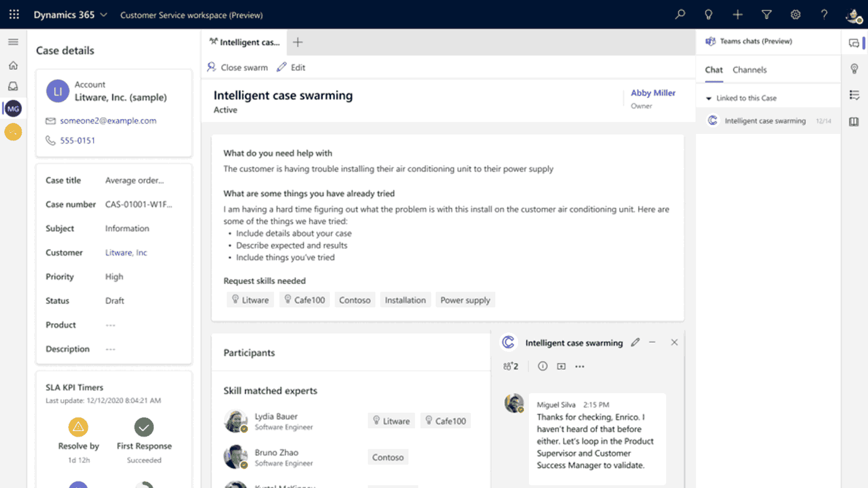The height and width of the screenshot is (488, 868).
Task: Open the Intelligent case swarming linked chat
Action: [x=764, y=121]
